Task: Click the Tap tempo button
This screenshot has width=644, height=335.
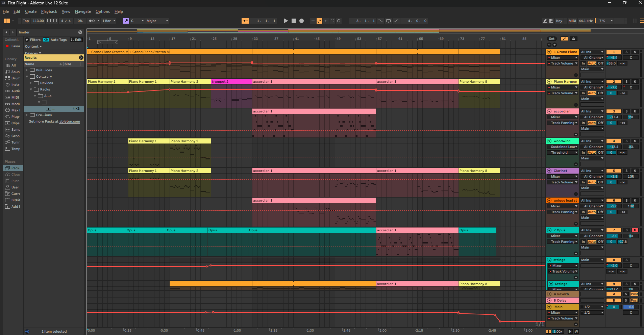Action: pyautogui.click(x=26, y=21)
